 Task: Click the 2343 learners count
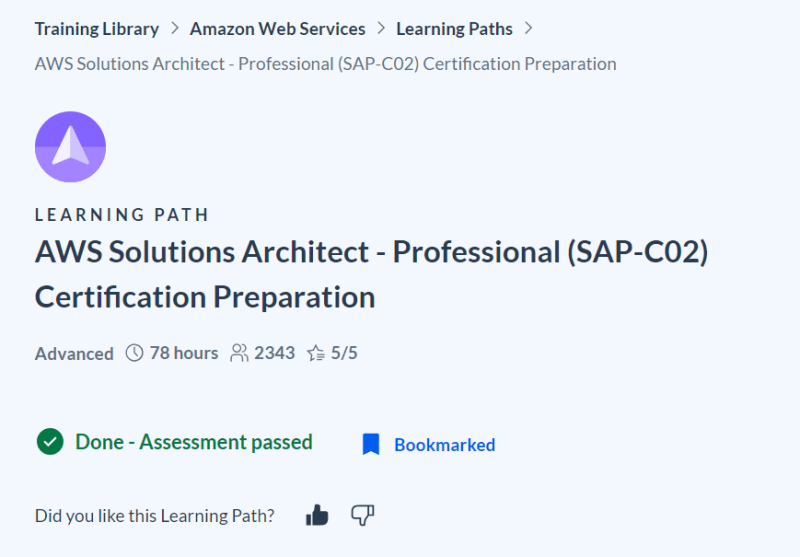click(274, 353)
